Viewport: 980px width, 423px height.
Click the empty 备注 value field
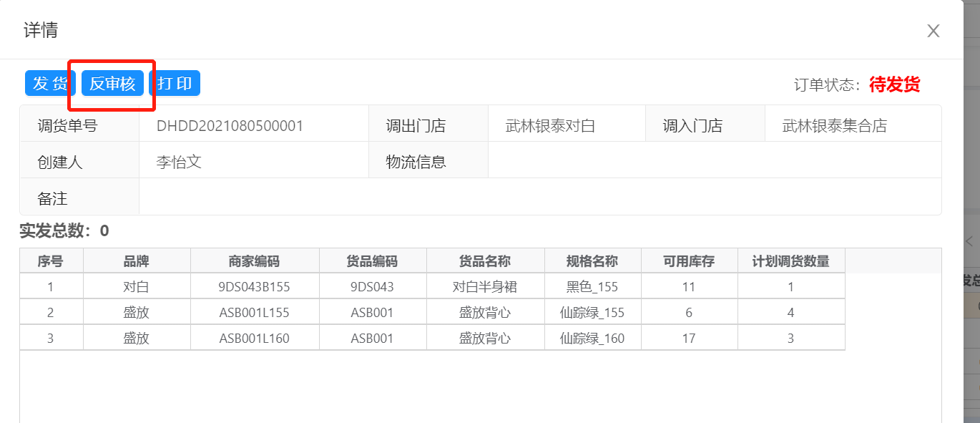[539, 198]
